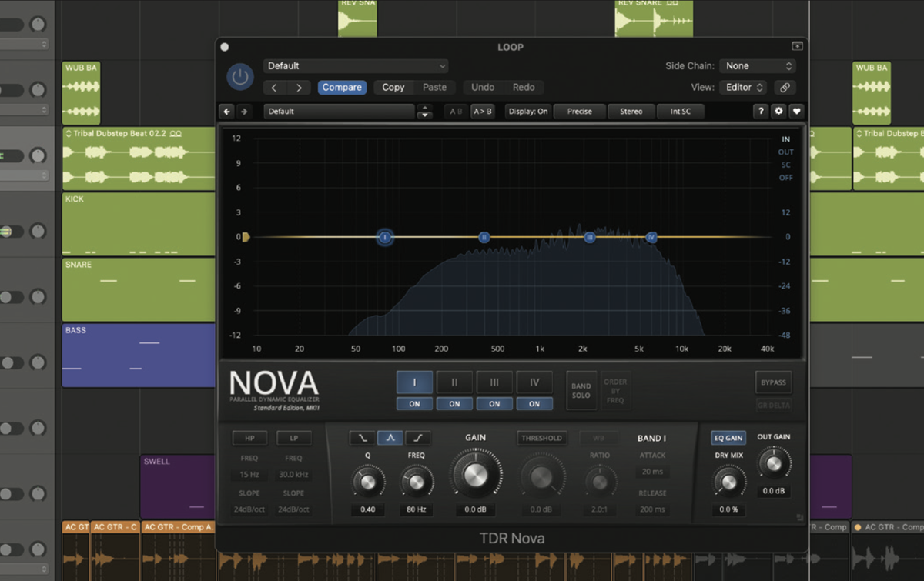Click the heart favorites icon
This screenshot has height=581, width=924.
(797, 111)
